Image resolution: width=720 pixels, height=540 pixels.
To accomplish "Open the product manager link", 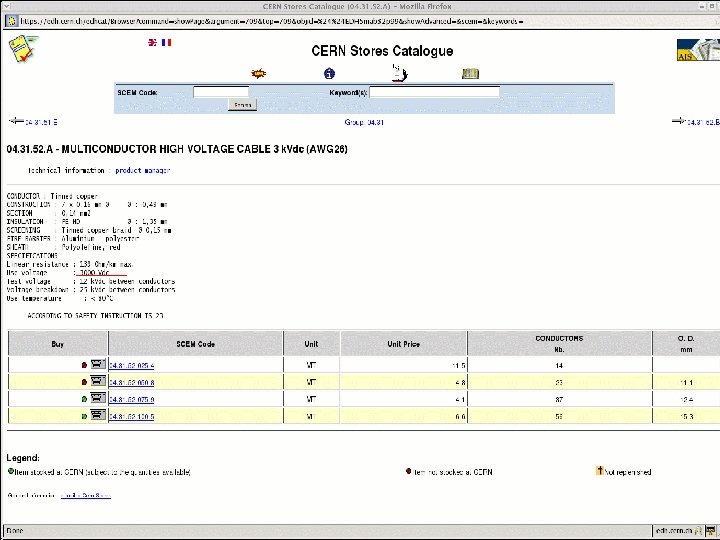I will (x=143, y=170).
